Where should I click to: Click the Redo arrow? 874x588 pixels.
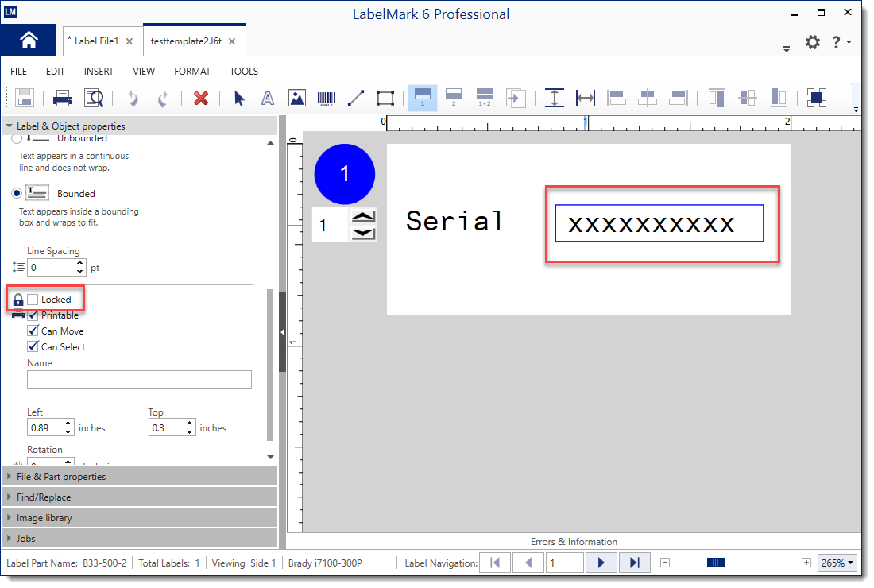162,99
